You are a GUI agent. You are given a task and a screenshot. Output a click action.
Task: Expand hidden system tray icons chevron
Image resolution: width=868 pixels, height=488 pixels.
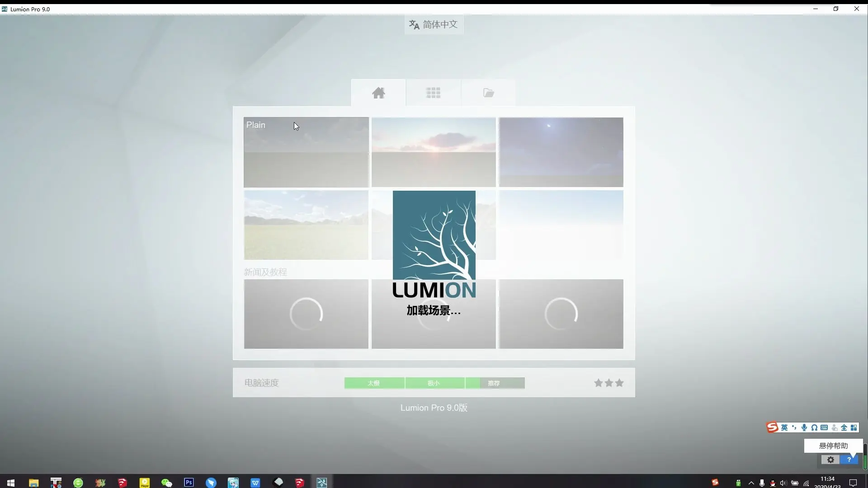[x=751, y=483]
